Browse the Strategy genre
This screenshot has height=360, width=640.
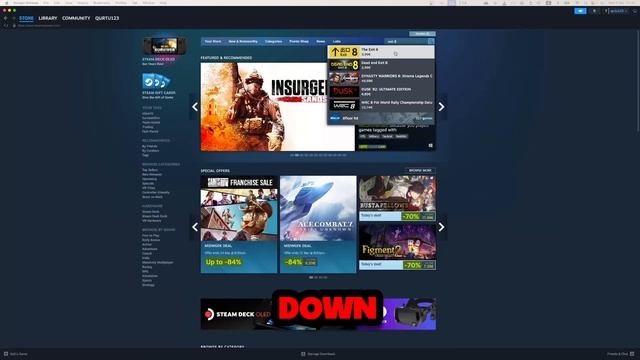(x=148, y=285)
